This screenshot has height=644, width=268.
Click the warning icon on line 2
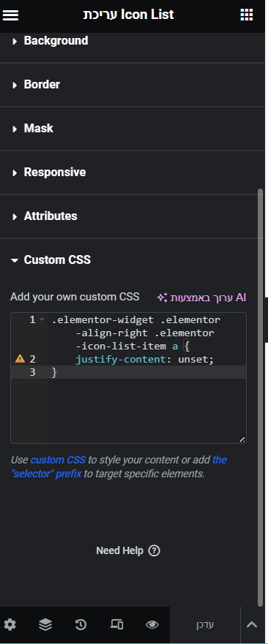pyautogui.click(x=20, y=359)
